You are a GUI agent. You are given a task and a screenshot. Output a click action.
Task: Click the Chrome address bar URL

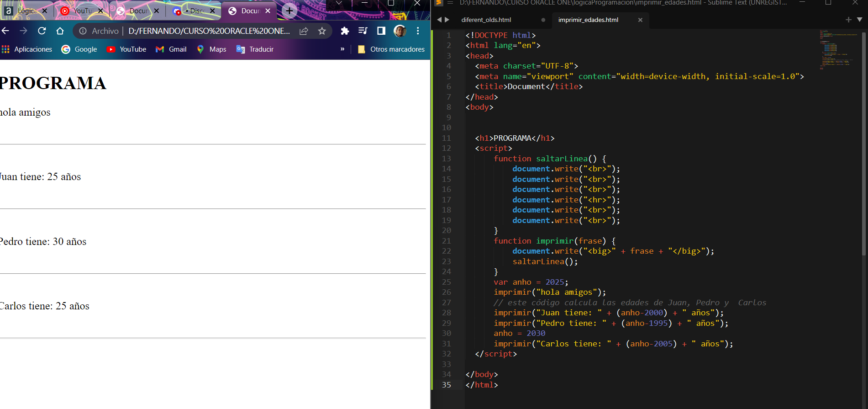pos(209,31)
